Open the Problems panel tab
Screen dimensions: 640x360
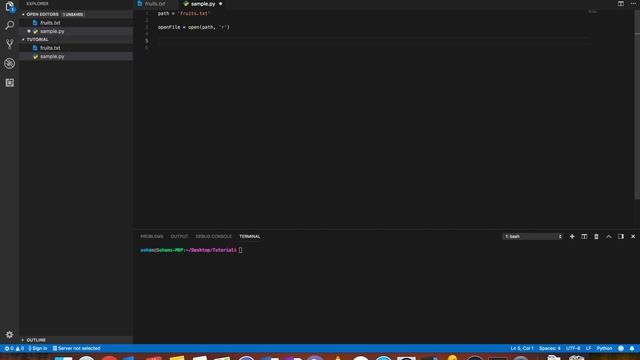click(x=152, y=236)
